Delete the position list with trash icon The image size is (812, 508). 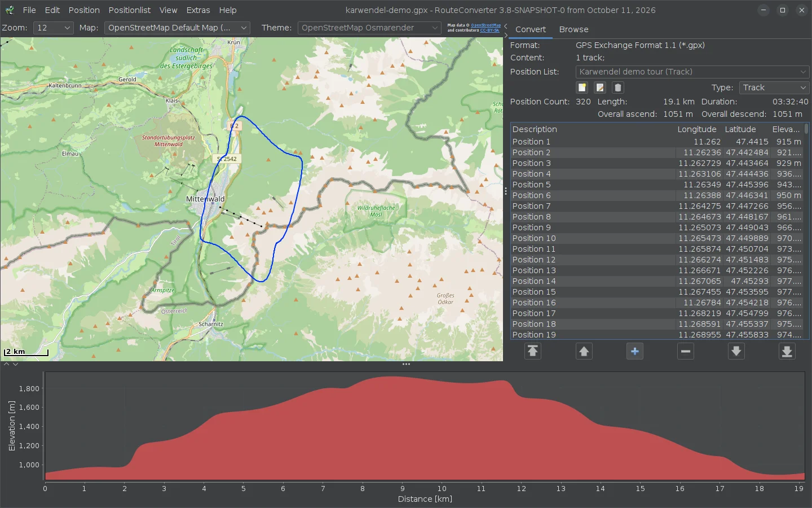pos(617,87)
